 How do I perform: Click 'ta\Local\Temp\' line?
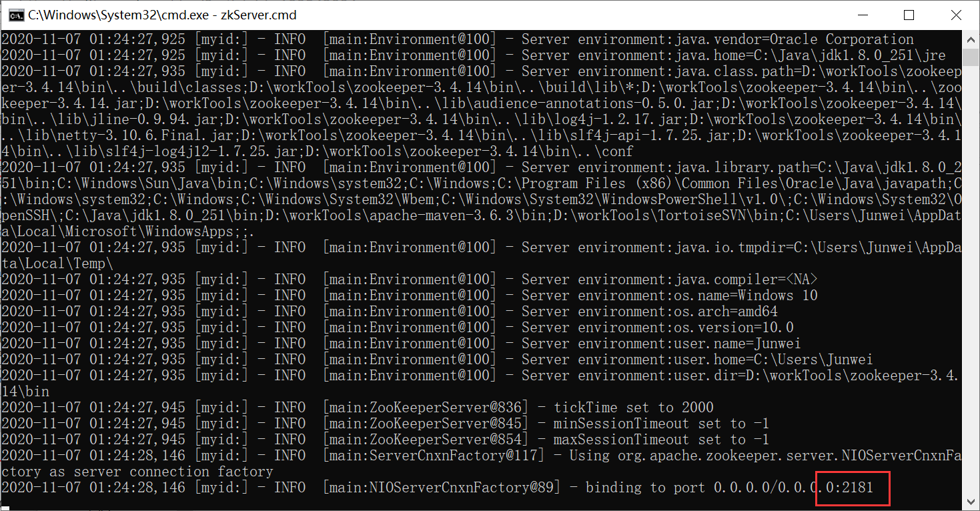click(x=57, y=264)
